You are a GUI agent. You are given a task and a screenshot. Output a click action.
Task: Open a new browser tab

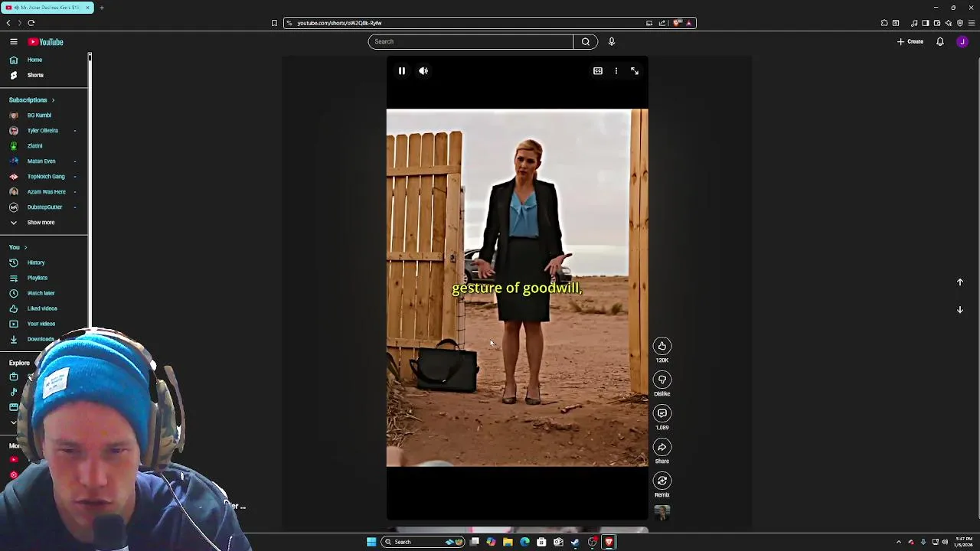pos(102,8)
